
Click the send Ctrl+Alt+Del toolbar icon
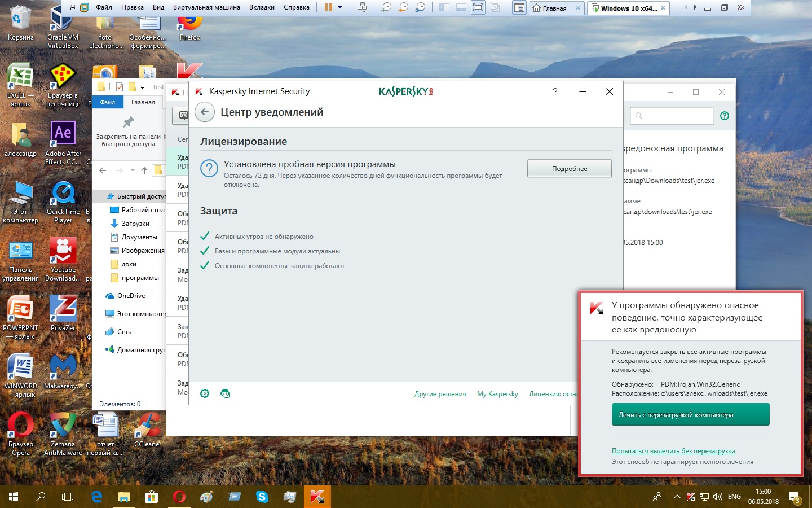click(362, 7)
